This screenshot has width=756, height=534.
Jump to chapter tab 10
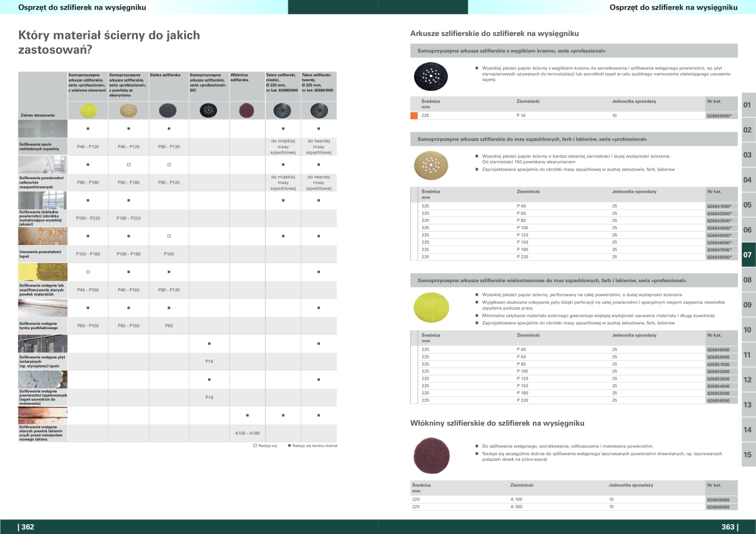(748, 330)
